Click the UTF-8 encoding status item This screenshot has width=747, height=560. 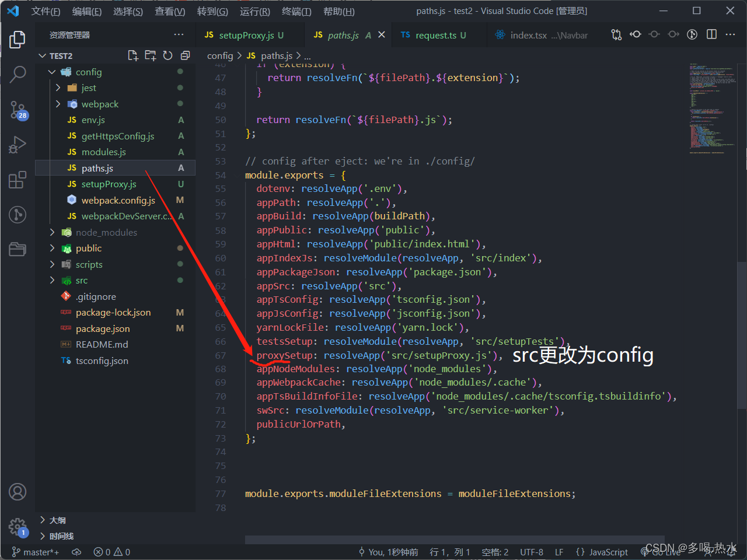pos(532,552)
